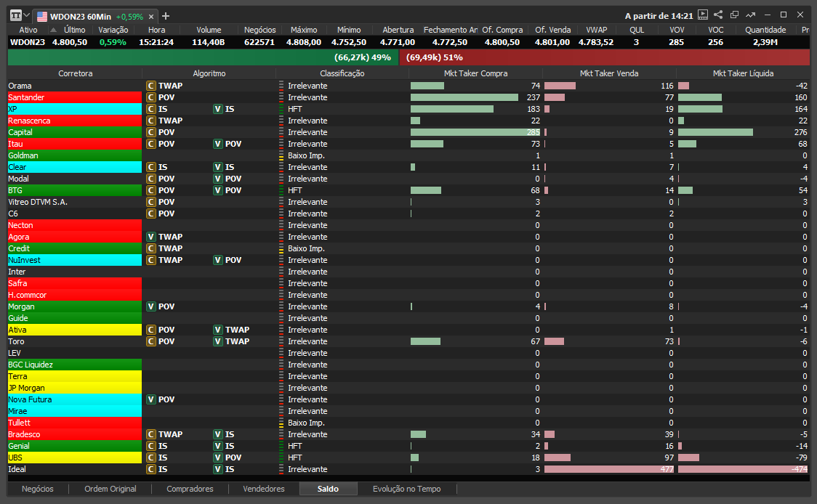Select the cyan XP broker cell
Viewport: 817px width, 504px height.
(75, 109)
